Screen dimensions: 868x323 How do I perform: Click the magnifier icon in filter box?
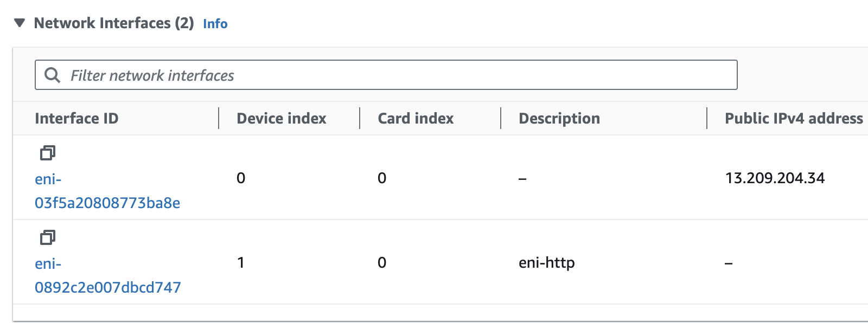pos(52,75)
